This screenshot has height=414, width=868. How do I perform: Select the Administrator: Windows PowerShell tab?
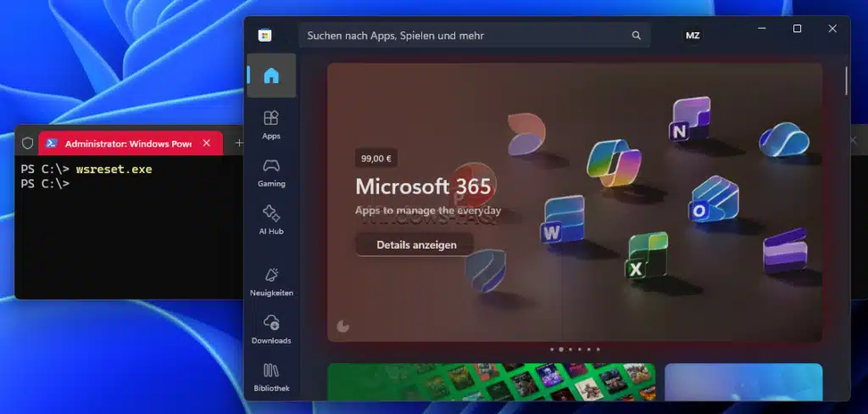131,143
